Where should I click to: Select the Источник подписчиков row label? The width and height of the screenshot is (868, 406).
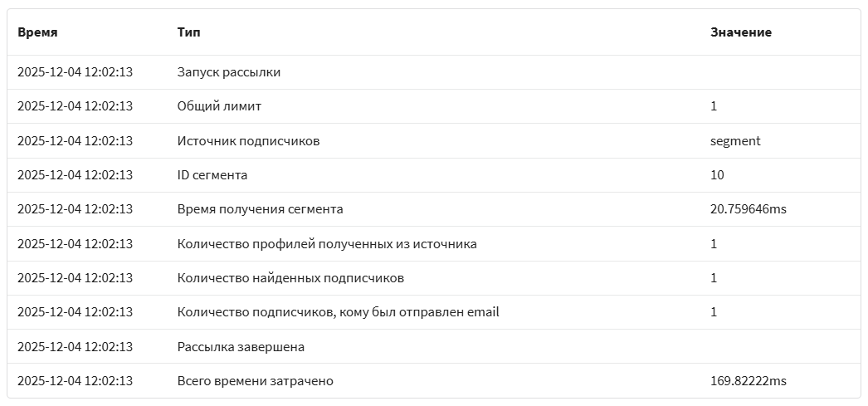click(248, 141)
